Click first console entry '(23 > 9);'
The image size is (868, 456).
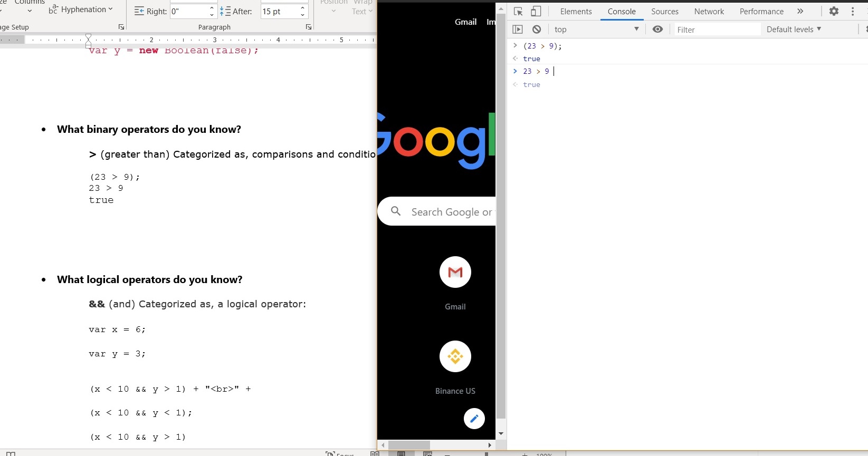tap(542, 46)
